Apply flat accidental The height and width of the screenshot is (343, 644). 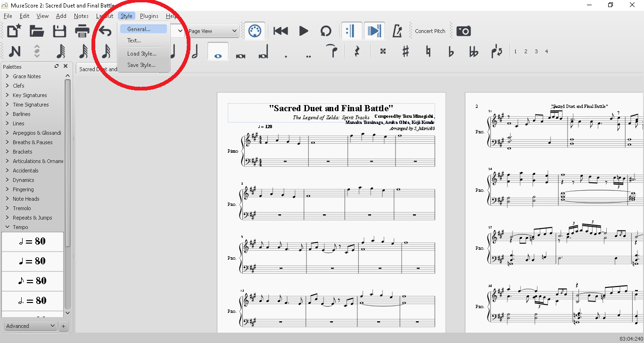[451, 51]
